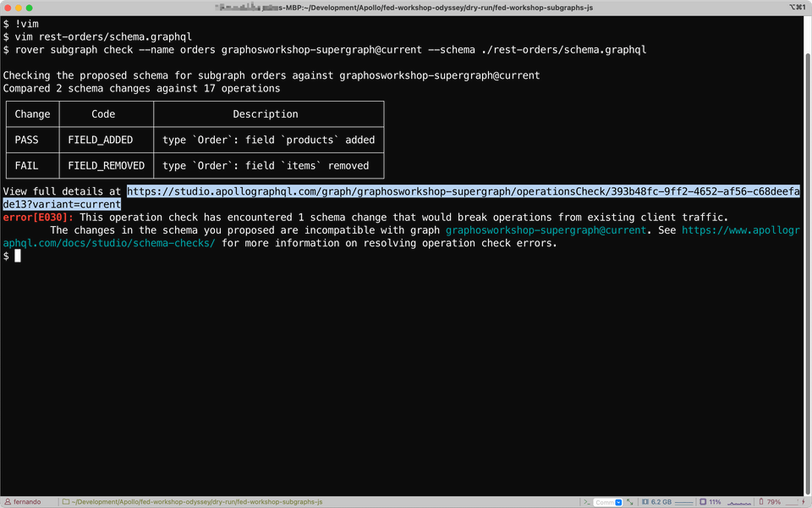
Task: Click the 'Checking the proposed schema' output line
Action: pyautogui.click(x=272, y=75)
